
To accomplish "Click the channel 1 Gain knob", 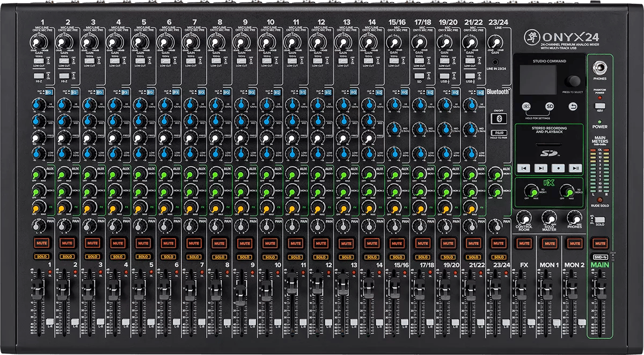I will pyautogui.click(x=38, y=42).
